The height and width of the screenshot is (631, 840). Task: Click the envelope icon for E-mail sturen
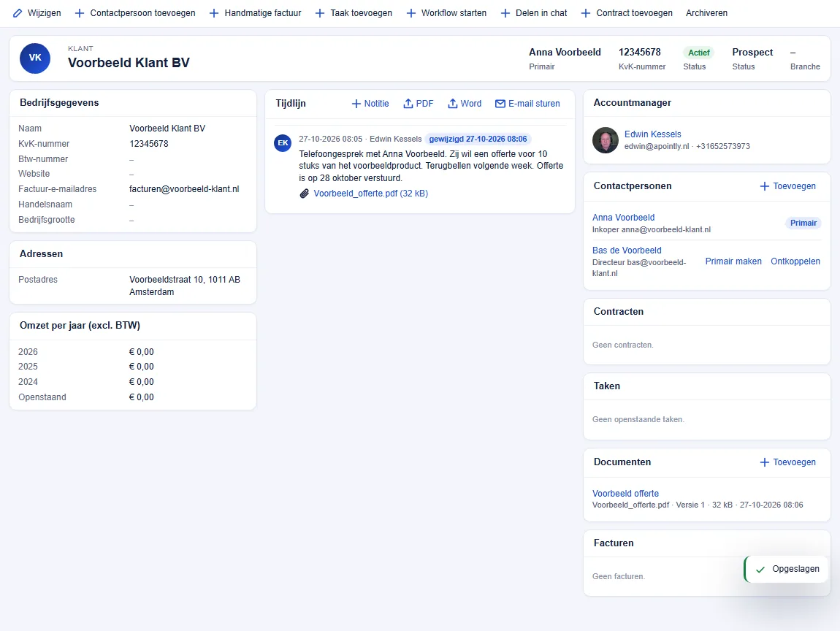pyautogui.click(x=500, y=104)
